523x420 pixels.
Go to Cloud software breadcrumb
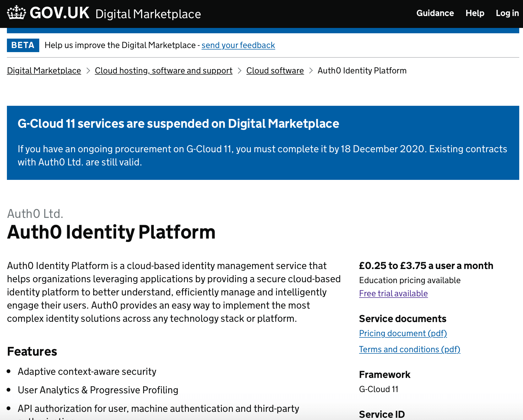[275, 71]
